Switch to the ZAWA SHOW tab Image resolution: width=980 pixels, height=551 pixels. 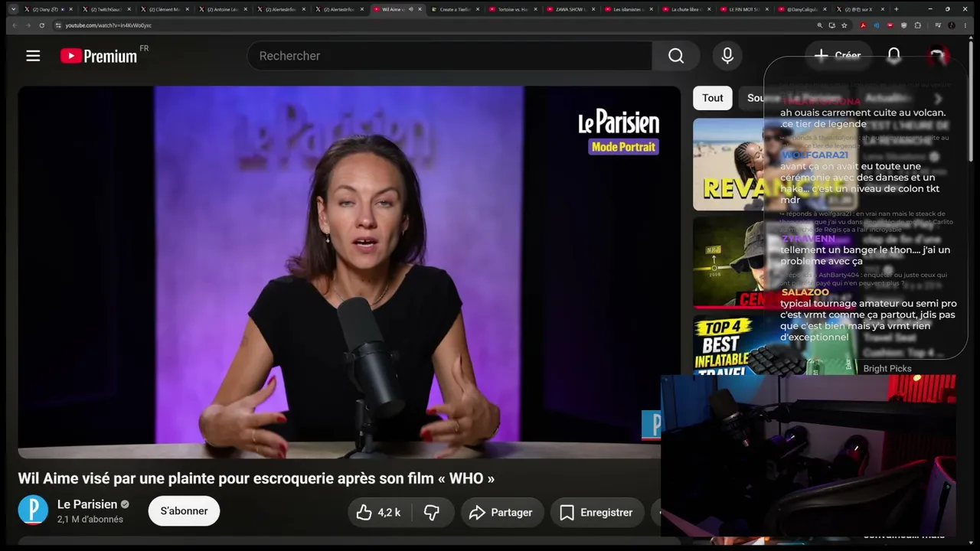coord(570,9)
